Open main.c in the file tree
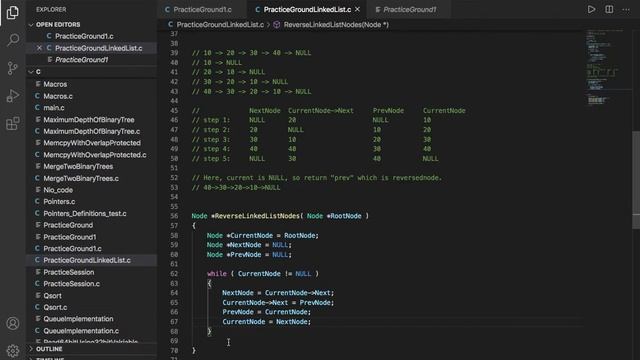This screenshot has height=360, width=640. [53, 108]
